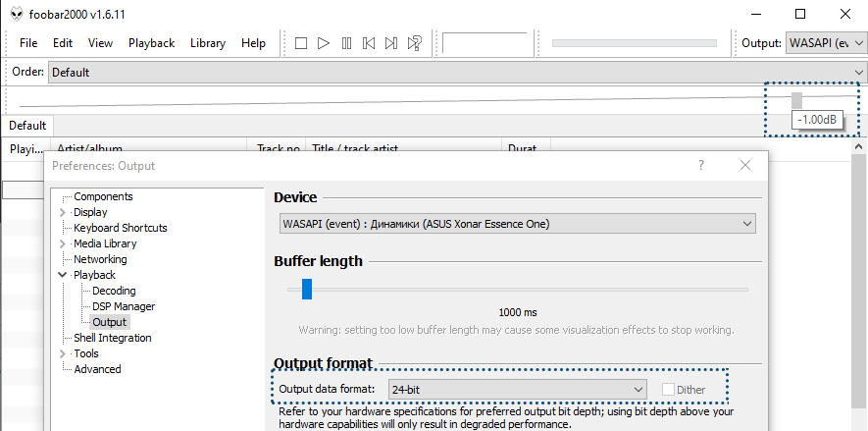868x431 pixels.
Task: Select Output under Playback
Action: pos(109,322)
